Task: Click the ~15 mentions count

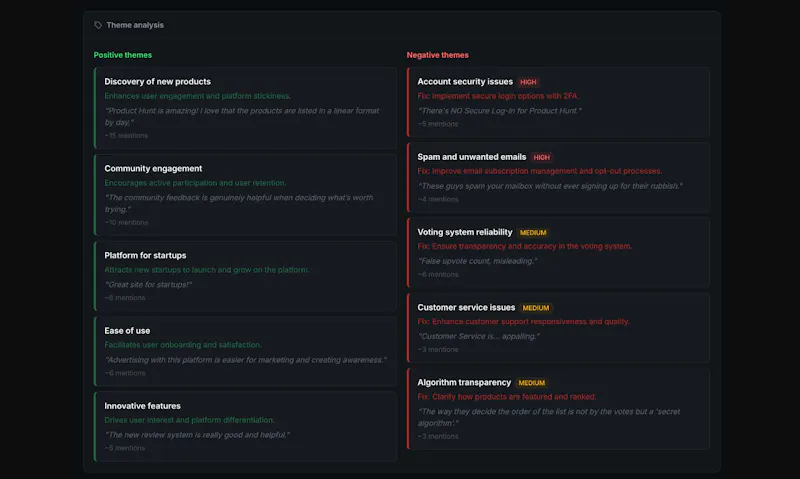Action: coord(127,136)
